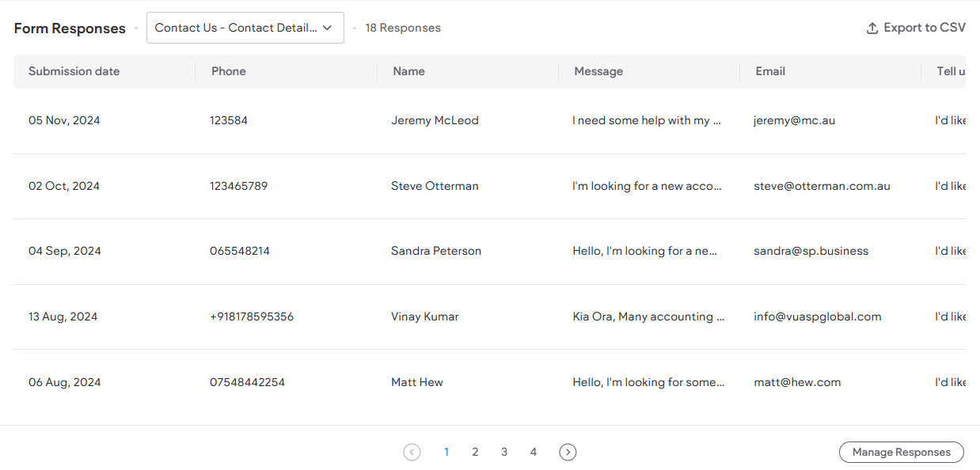Image resolution: width=980 pixels, height=470 pixels.
Task: Go to page 4 of responses
Action: 534,452
